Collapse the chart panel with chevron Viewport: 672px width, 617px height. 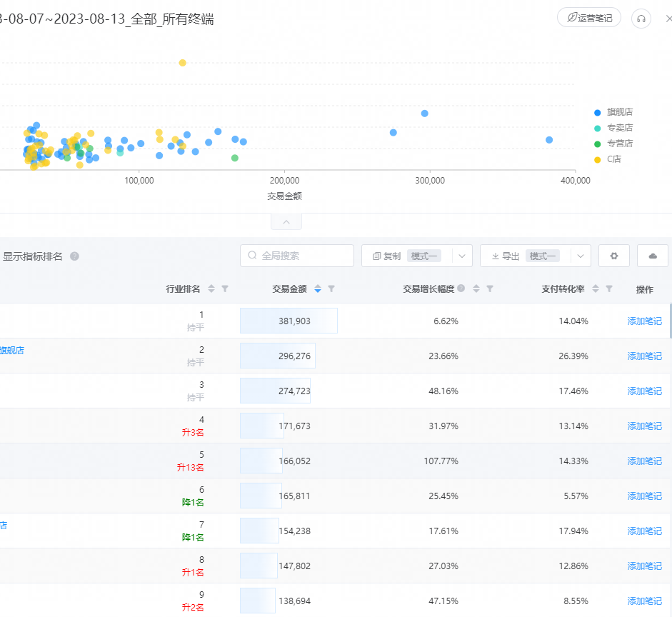[286, 222]
